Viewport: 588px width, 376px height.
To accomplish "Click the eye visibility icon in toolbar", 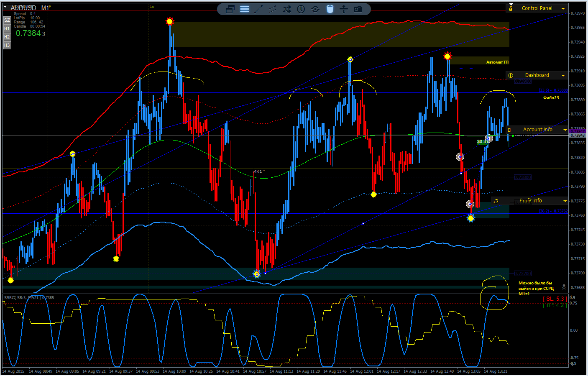I will pos(315,9).
